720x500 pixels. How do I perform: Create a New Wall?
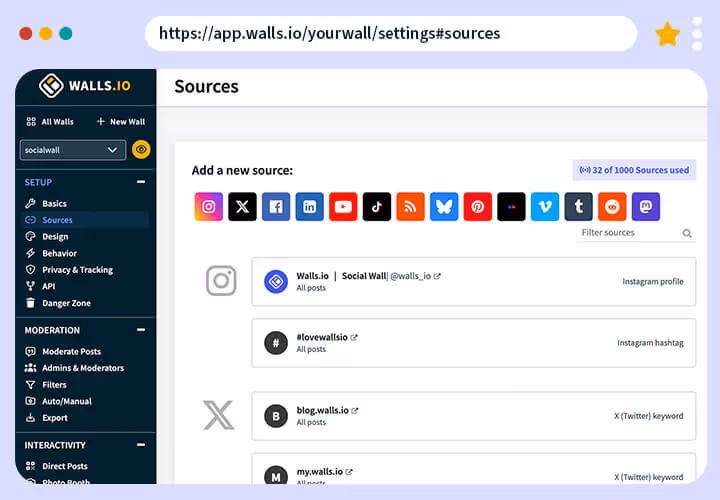[x=121, y=122]
